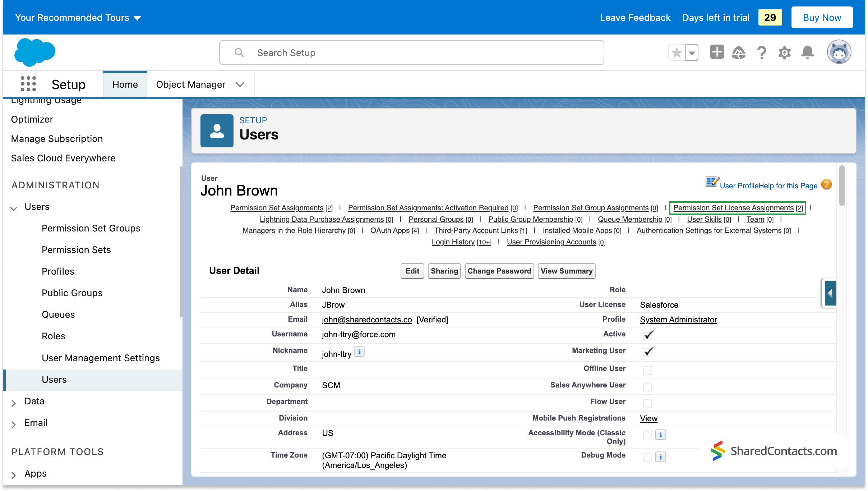Click the User Profile edit layout icon
The height and width of the screenshot is (491, 868).
tap(712, 182)
